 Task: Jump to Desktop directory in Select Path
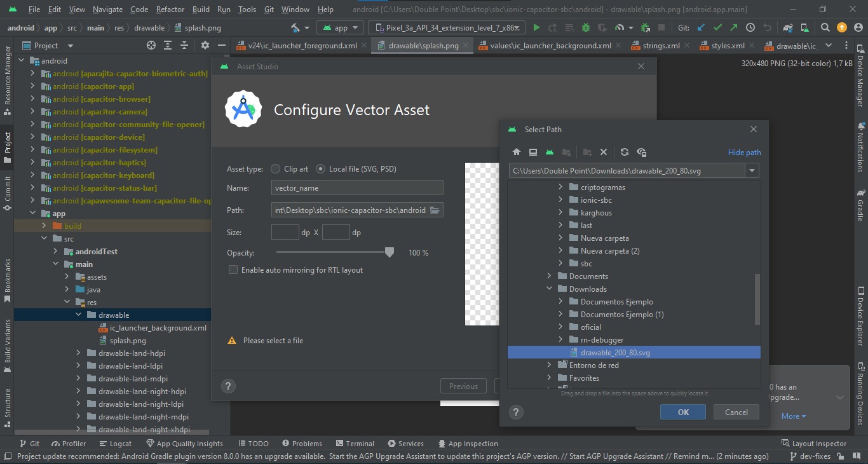(x=533, y=152)
